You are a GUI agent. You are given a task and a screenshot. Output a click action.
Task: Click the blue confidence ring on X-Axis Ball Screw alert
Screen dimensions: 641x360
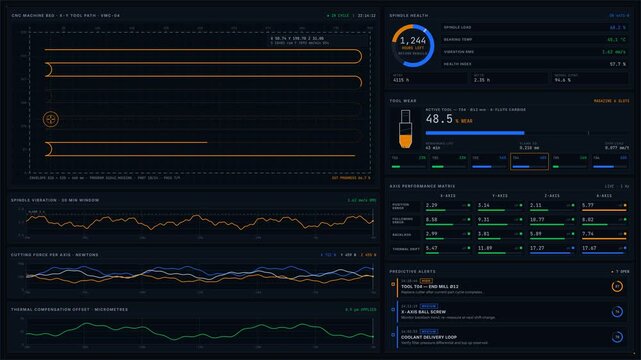[617, 312]
